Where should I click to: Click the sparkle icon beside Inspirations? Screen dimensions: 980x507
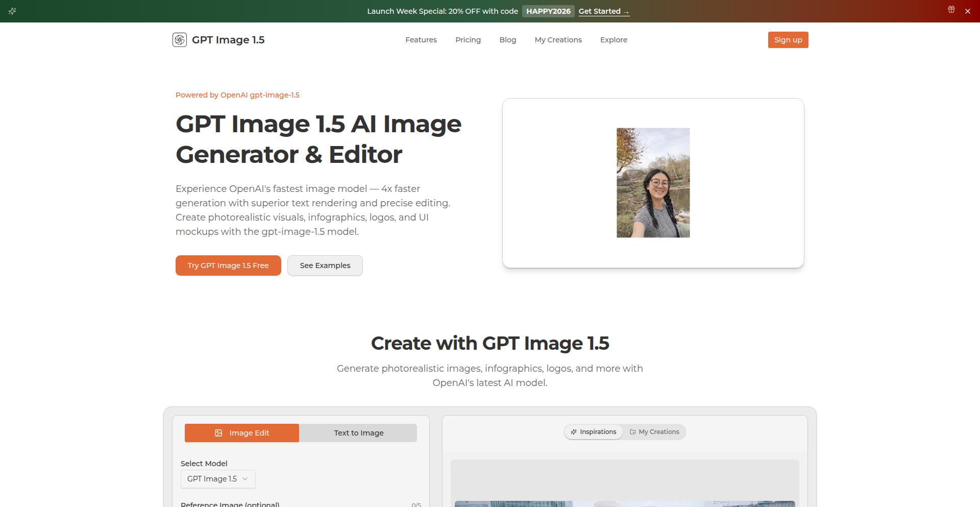574,432
